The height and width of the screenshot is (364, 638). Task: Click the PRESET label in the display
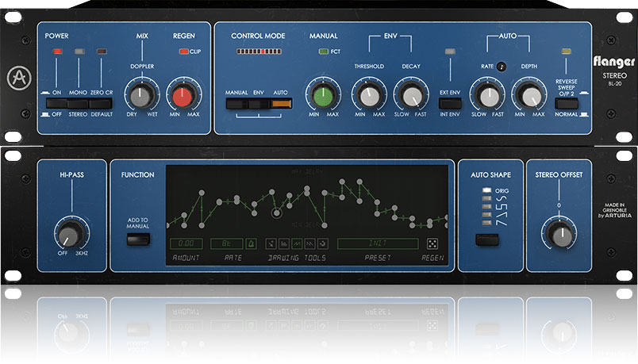point(378,258)
